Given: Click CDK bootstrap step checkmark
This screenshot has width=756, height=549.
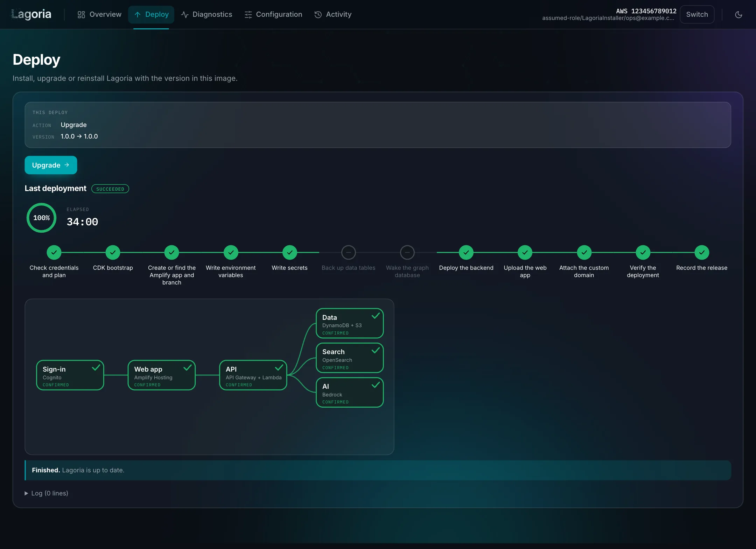Looking at the screenshot, I should click(113, 252).
